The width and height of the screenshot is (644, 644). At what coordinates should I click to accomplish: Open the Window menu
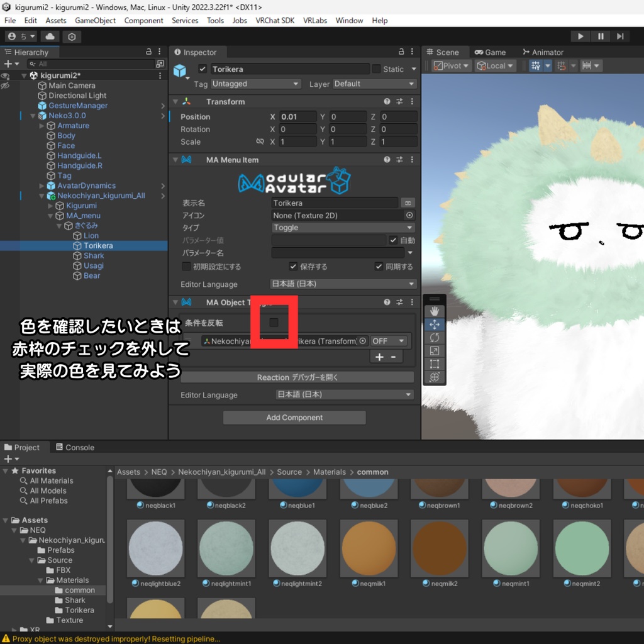[x=349, y=21]
